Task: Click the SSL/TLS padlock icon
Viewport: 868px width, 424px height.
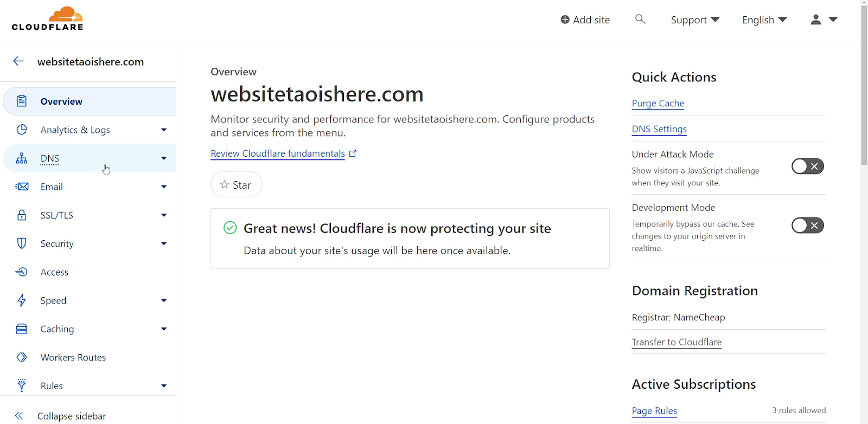Action: coord(22,215)
